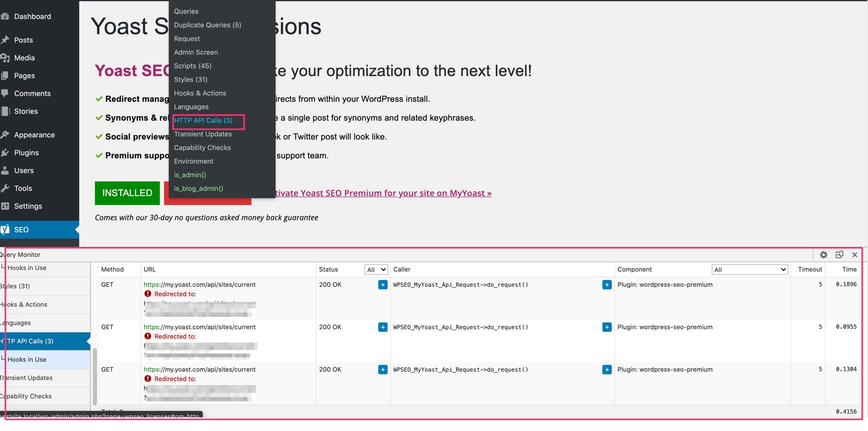Click is_admin() conditional menu item

point(190,175)
